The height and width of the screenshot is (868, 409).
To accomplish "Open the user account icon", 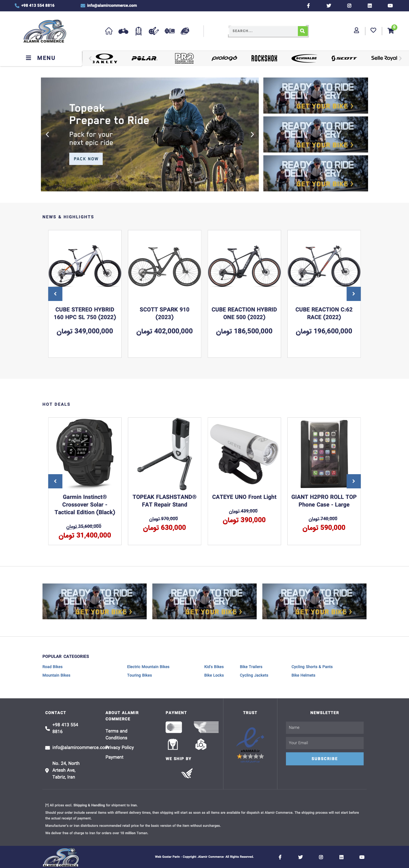I will 356,30.
